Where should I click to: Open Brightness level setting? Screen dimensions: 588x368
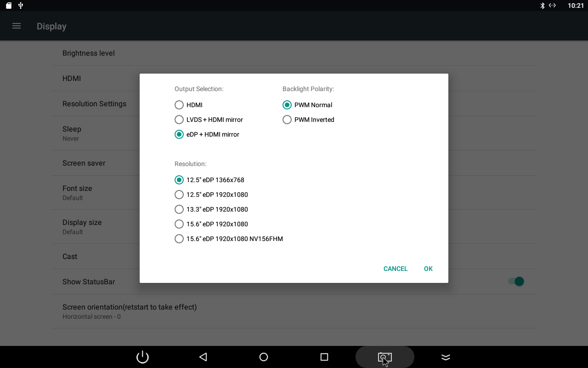(89, 53)
